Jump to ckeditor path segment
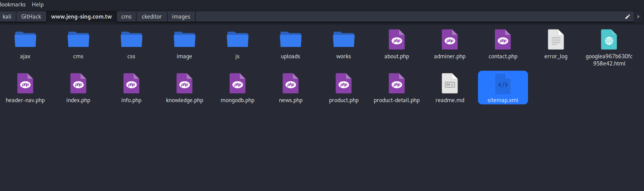This screenshot has height=191, width=644. point(152,17)
